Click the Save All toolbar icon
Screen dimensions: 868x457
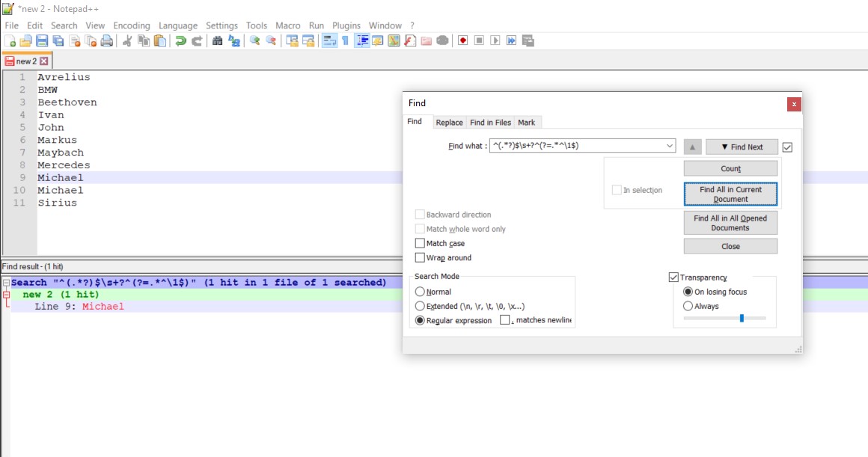[x=58, y=41]
